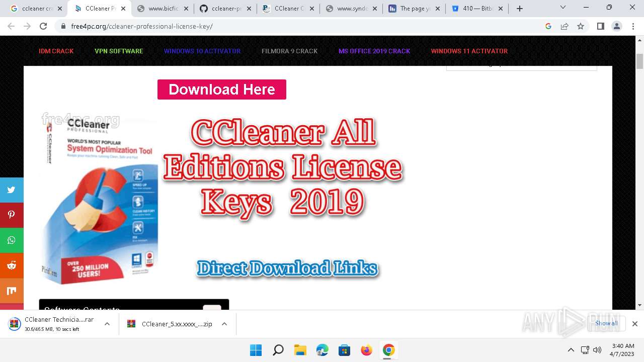Open the Windows Start menu
644x362 pixels.
256,350
